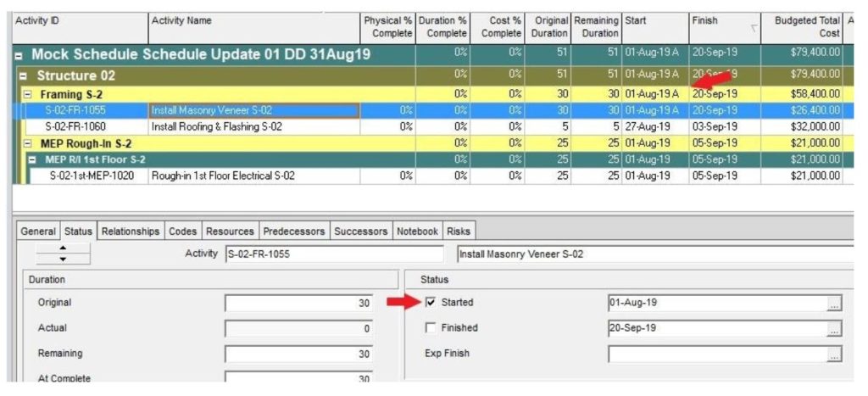The width and height of the screenshot is (868, 396).
Task: Open the Started date picker button
Action: pyautogui.click(x=834, y=304)
